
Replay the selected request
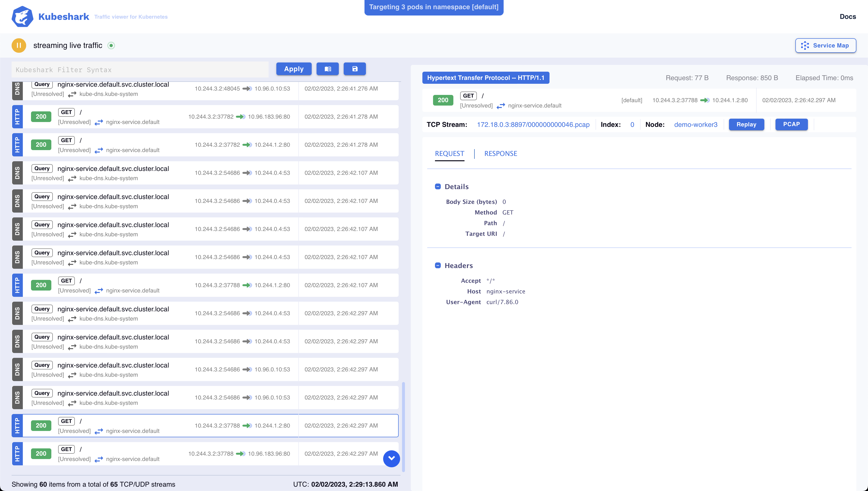(x=746, y=124)
